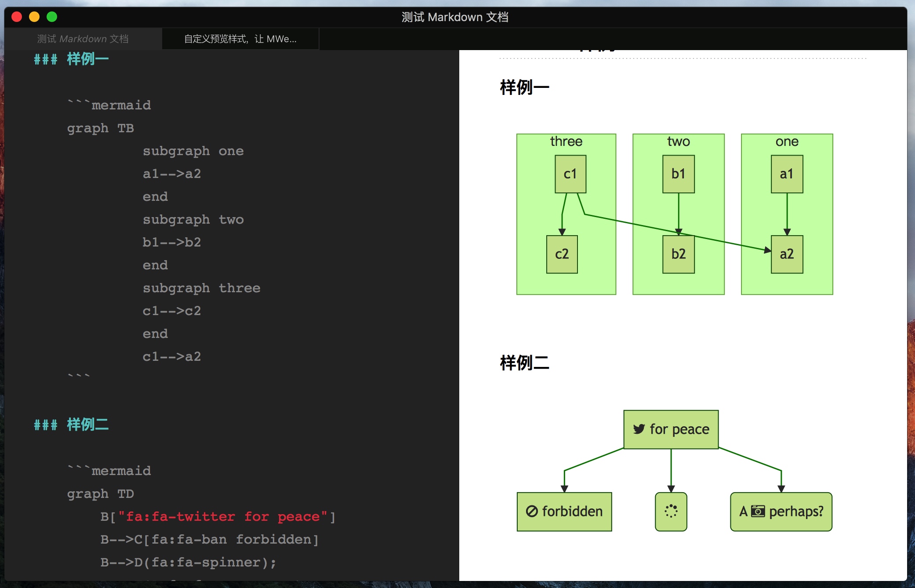Select the b1 node in subgraph two
The image size is (915, 588).
click(678, 174)
